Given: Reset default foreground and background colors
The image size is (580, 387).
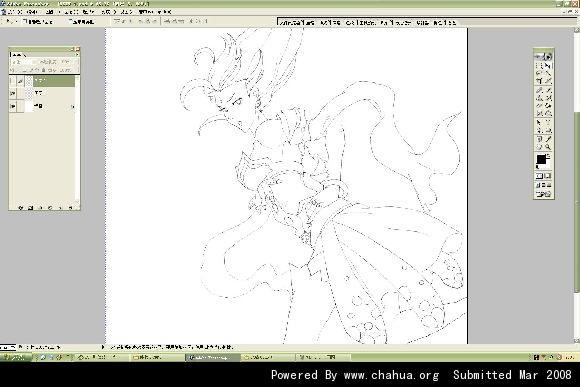Looking at the screenshot, I should 537,167.
